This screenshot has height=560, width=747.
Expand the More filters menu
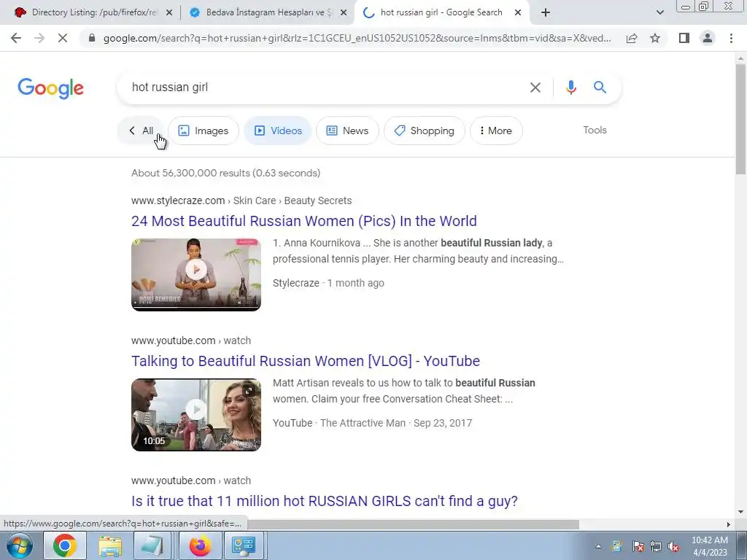pos(496,131)
